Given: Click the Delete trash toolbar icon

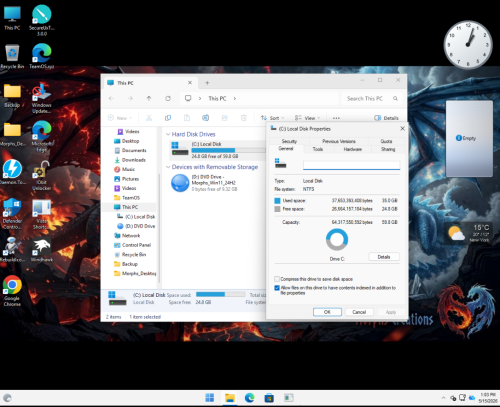Looking at the screenshot, I should pyautogui.click(x=244, y=118).
